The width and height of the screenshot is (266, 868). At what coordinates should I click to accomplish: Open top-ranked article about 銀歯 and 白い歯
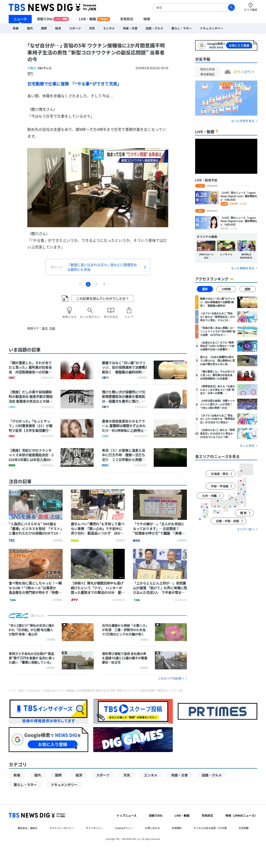click(x=226, y=302)
